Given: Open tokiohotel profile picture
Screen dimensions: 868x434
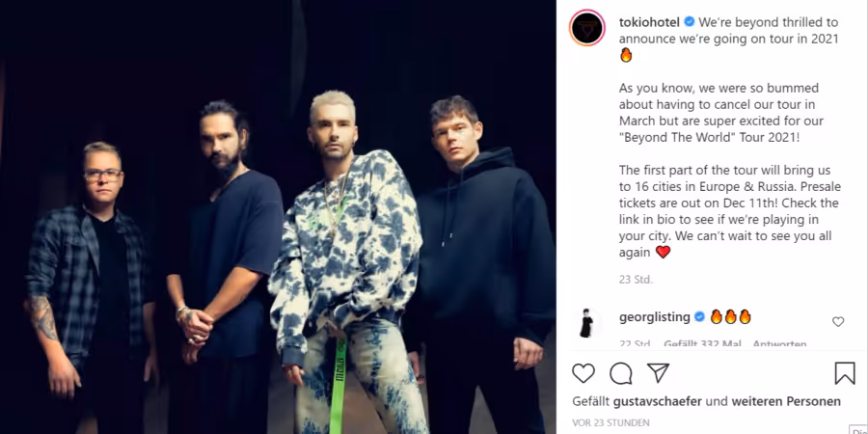Looking at the screenshot, I should click(x=586, y=28).
